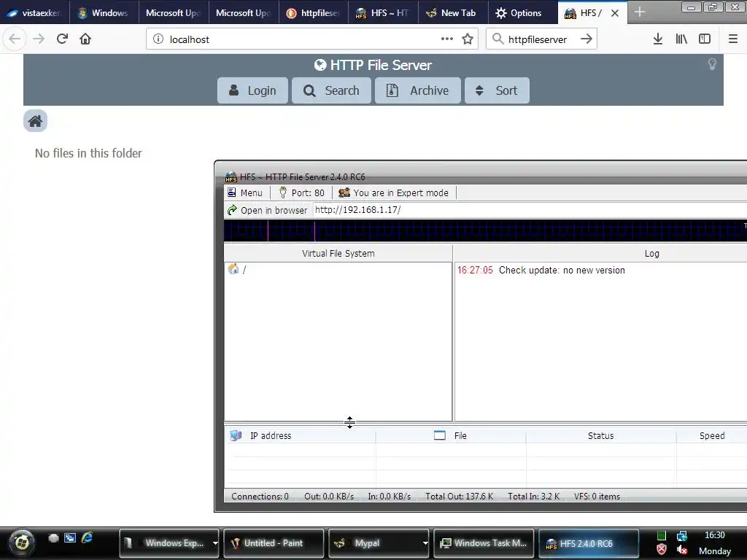
Task: Open the HFS Menu
Action: tap(245, 192)
